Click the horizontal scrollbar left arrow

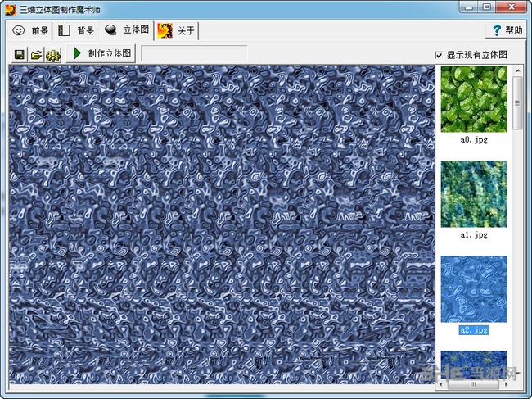click(440, 385)
